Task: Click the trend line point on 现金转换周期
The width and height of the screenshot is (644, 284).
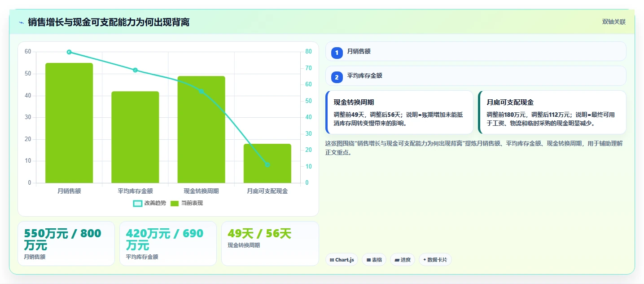Action: click(x=201, y=91)
